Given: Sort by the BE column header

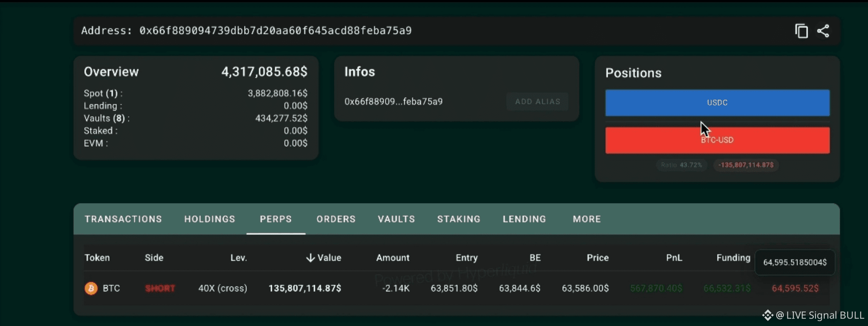Looking at the screenshot, I should pyautogui.click(x=535, y=258).
